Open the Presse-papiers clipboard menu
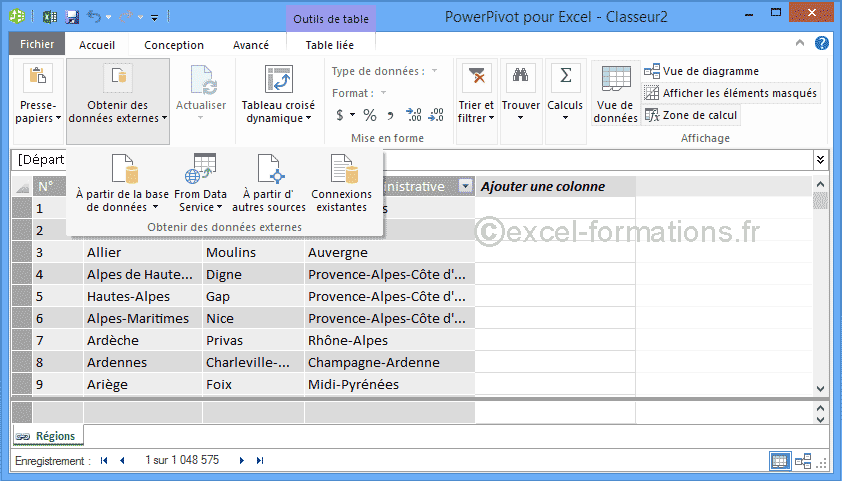This screenshot has height=481, width=842. click(38, 101)
